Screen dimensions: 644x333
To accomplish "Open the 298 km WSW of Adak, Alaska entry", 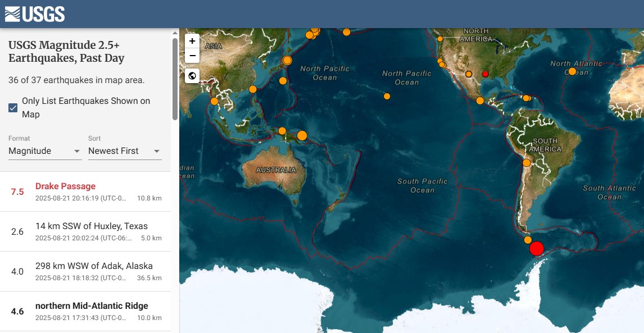I will pyautogui.click(x=85, y=271).
